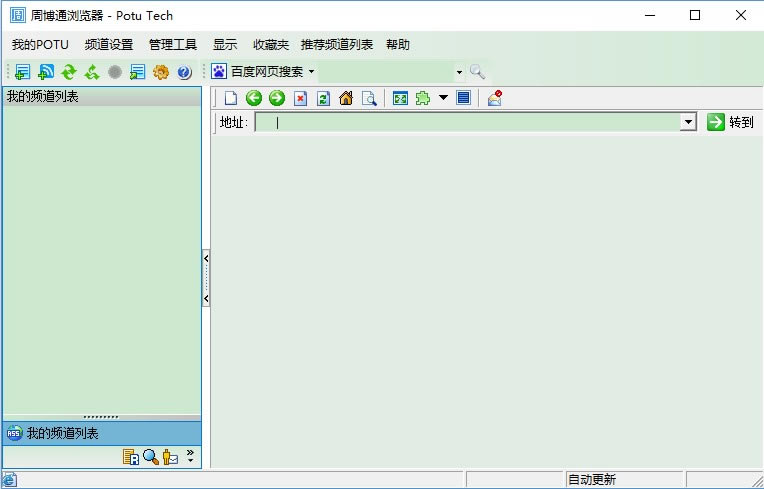Open the search engine selector dropdown arrow
Viewport: 764px width, 489px height.
click(312, 72)
